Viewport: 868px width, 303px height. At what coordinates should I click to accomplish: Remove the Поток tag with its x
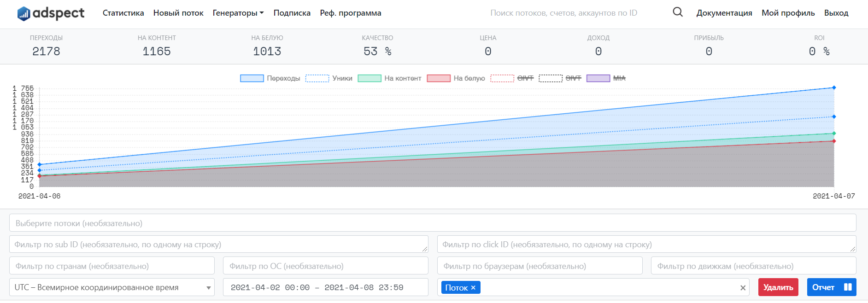(473, 288)
